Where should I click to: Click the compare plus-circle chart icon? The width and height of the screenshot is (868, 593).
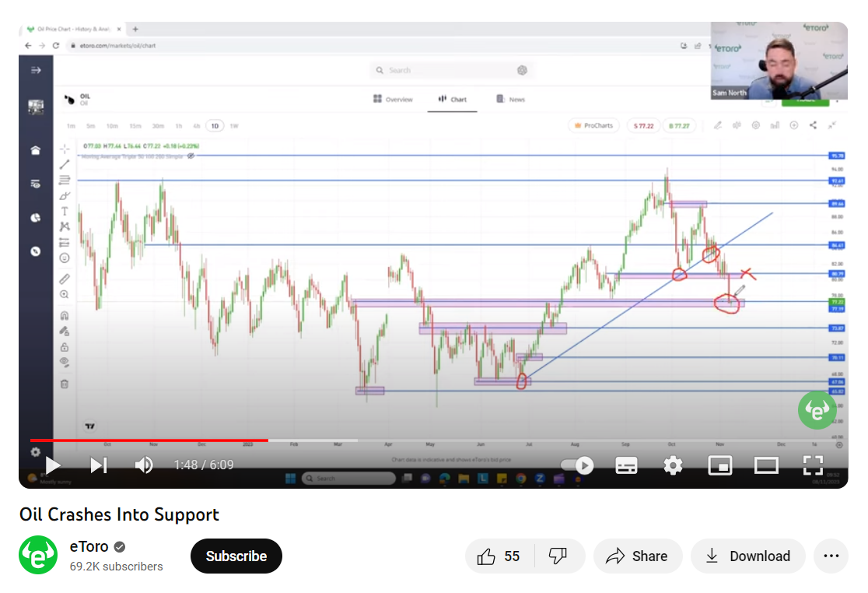click(794, 126)
